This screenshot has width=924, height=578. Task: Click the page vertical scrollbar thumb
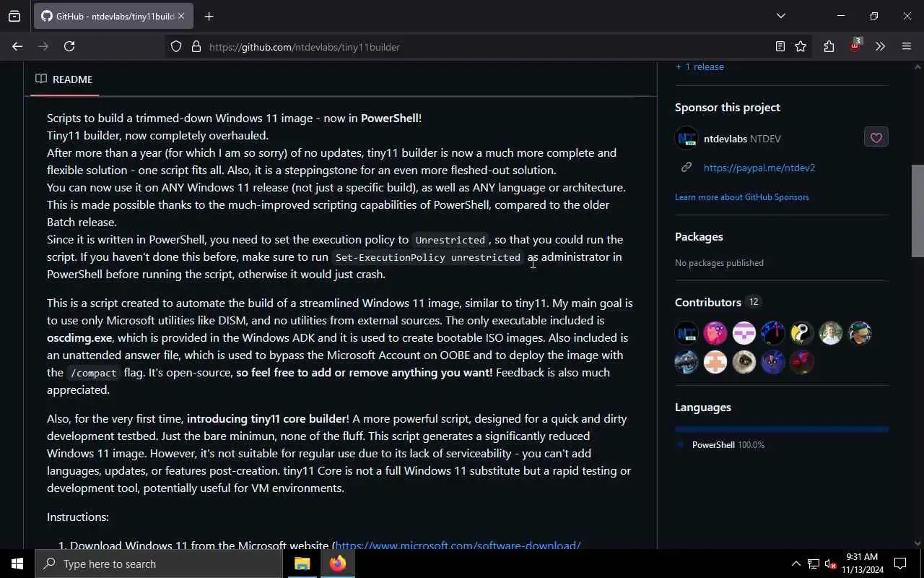pos(918,210)
